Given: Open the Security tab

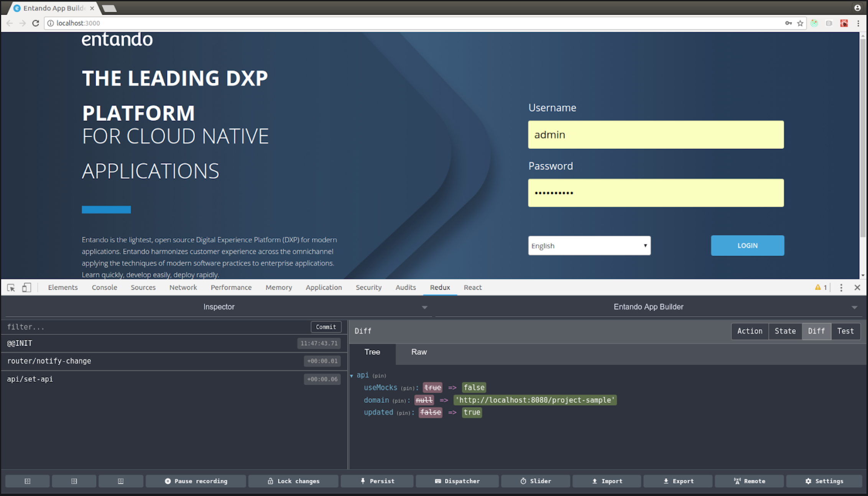Looking at the screenshot, I should click(368, 287).
